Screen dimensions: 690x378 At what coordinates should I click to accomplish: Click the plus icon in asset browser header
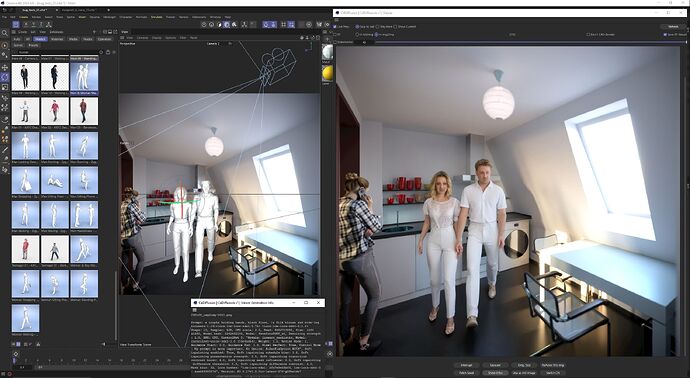pos(95,32)
